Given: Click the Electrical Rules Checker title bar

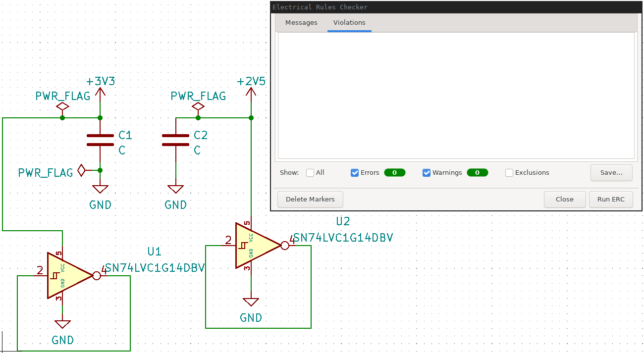Looking at the screenshot, I should coord(456,7).
